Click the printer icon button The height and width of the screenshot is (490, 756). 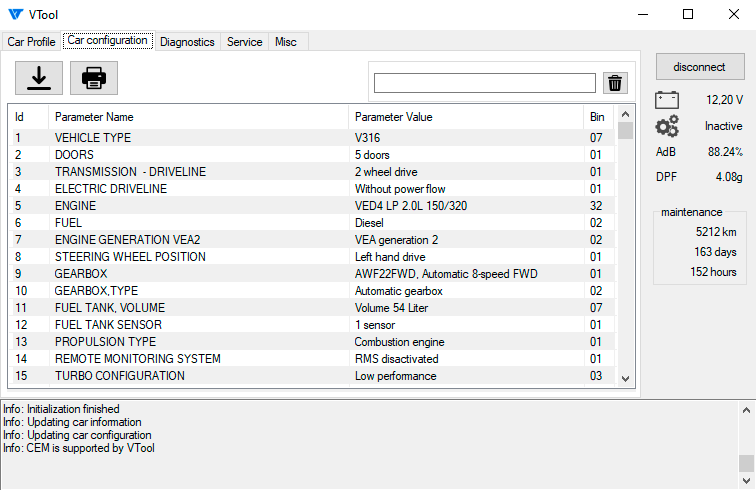[x=93, y=77]
